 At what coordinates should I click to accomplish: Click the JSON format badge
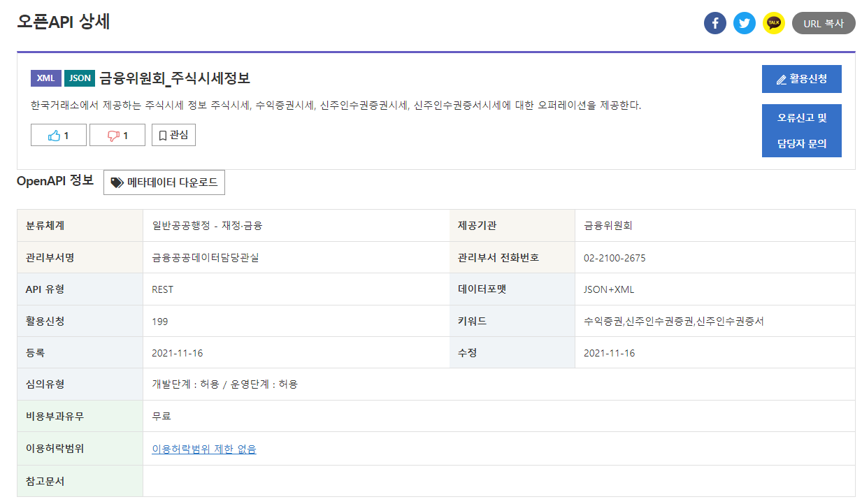coord(80,78)
